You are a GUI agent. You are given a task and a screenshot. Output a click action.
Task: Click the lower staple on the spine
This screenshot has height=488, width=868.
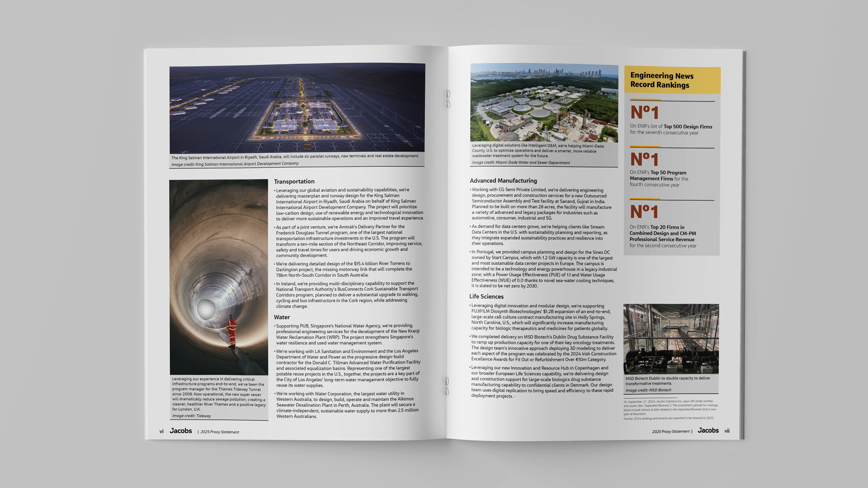tap(447, 386)
